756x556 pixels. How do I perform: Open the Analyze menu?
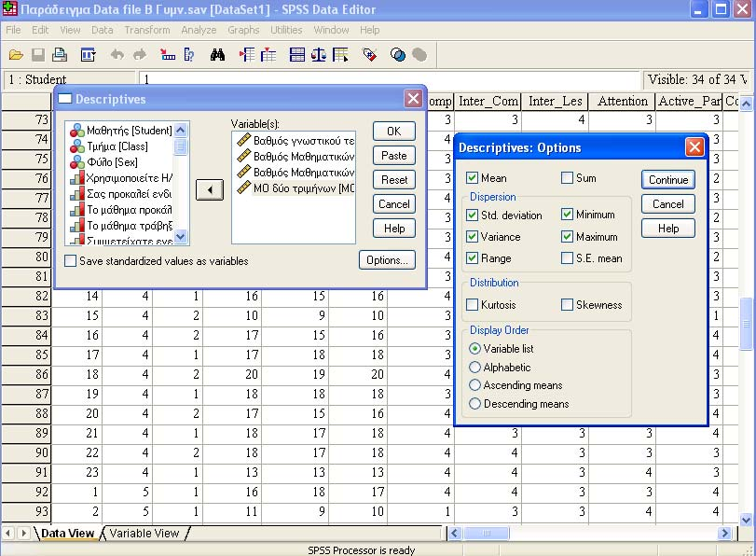[x=199, y=30]
